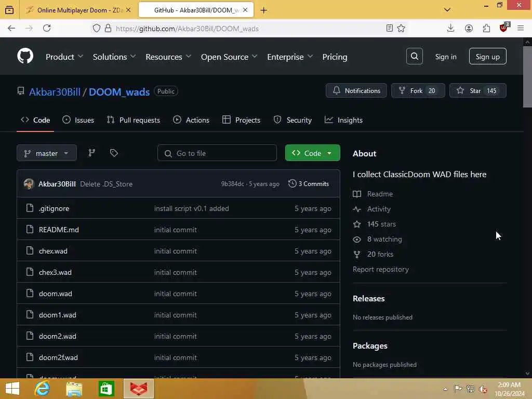View branches icon next to master
The height and width of the screenshot is (399, 532).
point(91,153)
